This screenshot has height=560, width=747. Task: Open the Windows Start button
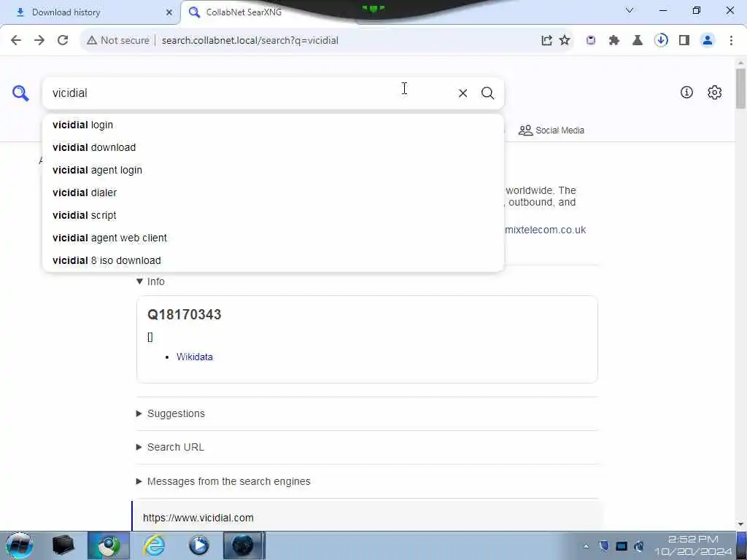[19, 545]
